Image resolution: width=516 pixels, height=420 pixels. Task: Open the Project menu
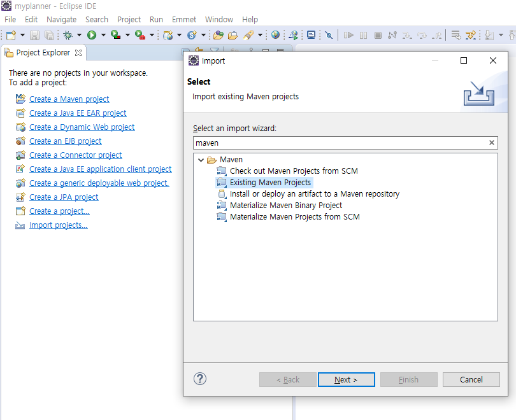[x=129, y=19]
